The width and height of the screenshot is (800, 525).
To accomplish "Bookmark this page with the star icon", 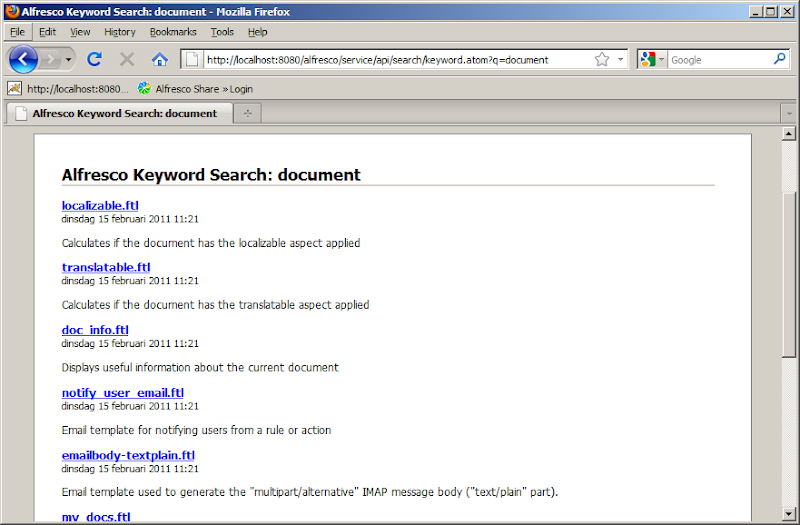I will [602, 60].
